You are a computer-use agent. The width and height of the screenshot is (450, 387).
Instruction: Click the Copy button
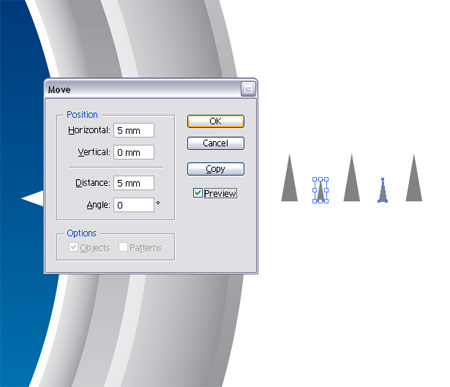pos(216,169)
